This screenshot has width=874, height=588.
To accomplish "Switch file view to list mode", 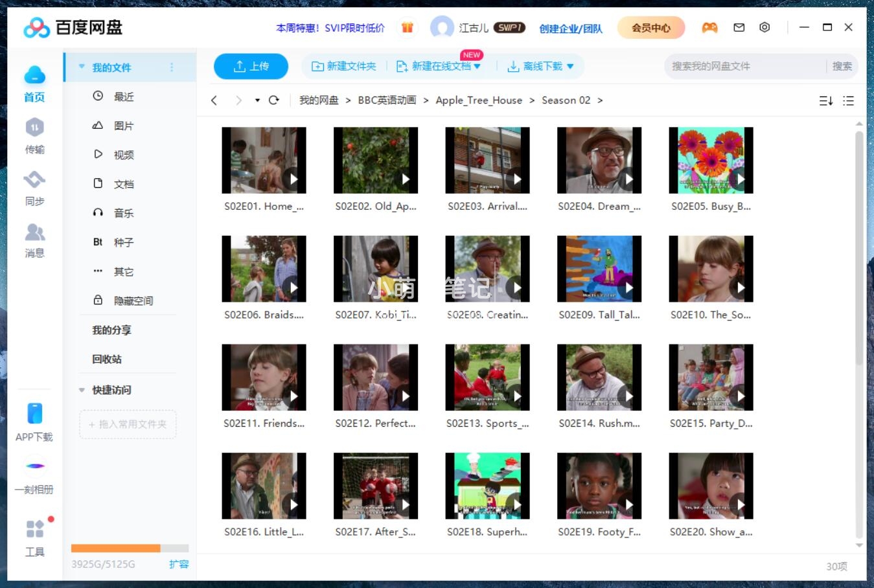I will click(x=848, y=100).
